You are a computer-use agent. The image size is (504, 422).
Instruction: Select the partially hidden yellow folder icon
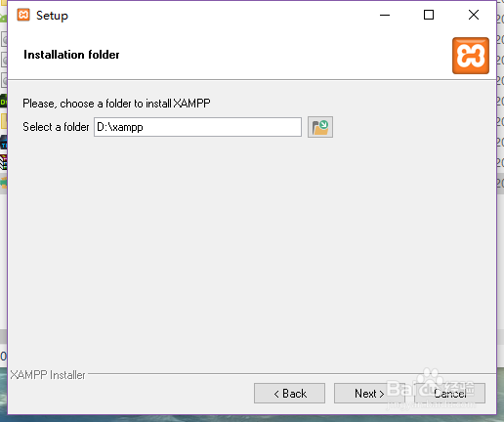pos(4,121)
